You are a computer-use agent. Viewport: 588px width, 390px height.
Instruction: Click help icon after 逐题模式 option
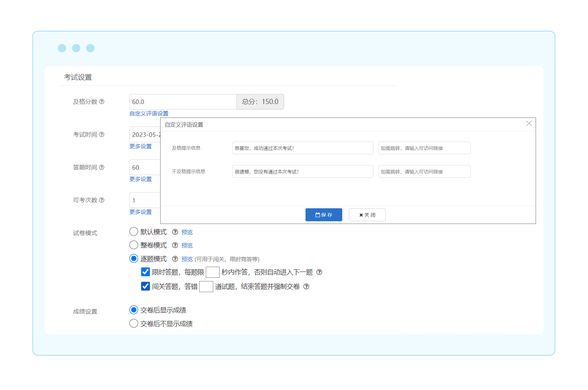(175, 259)
